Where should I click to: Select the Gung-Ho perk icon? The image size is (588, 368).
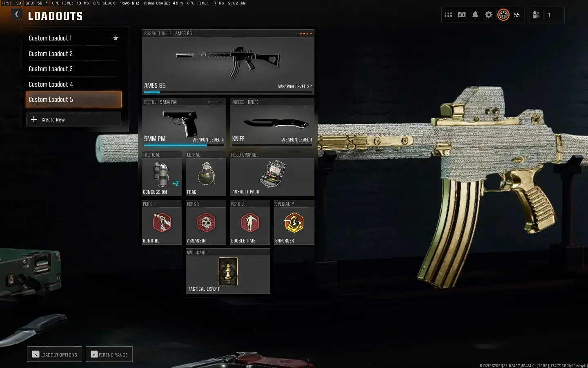pyautogui.click(x=162, y=223)
